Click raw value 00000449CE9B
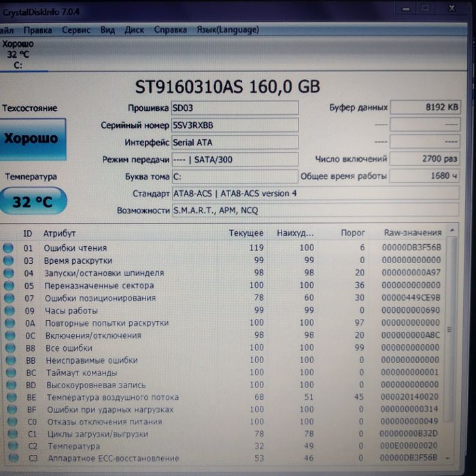Image resolution: width=476 pixels, height=476 pixels. (411, 298)
